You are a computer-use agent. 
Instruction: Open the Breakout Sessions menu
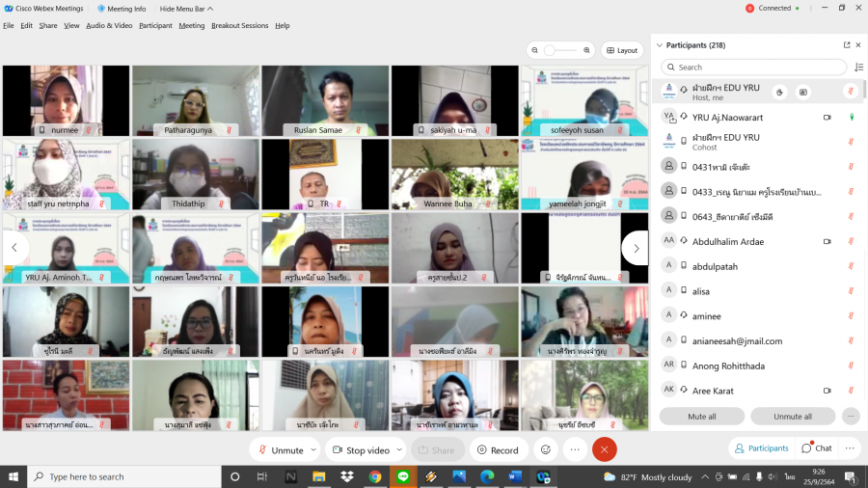[239, 26]
